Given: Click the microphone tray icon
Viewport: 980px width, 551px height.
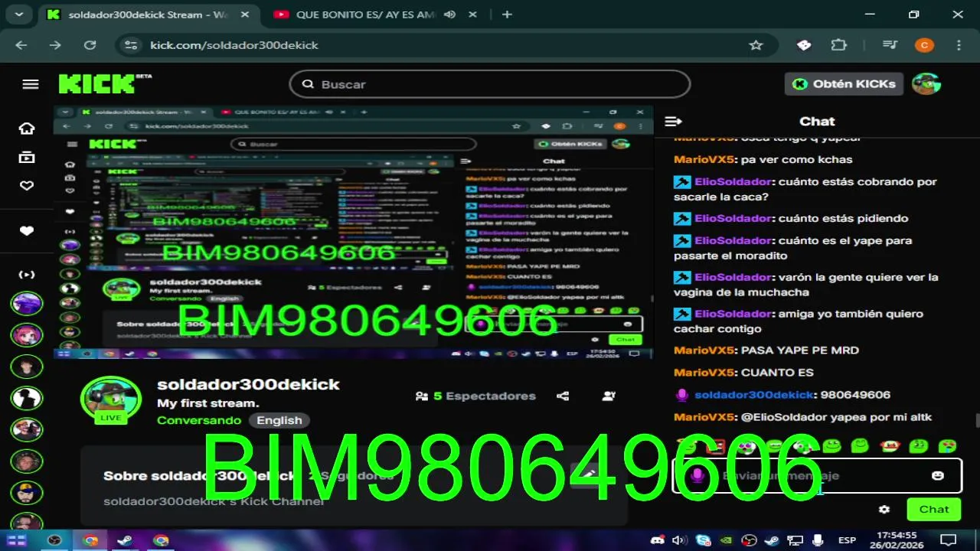Looking at the screenshot, I should tap(816, 540).
